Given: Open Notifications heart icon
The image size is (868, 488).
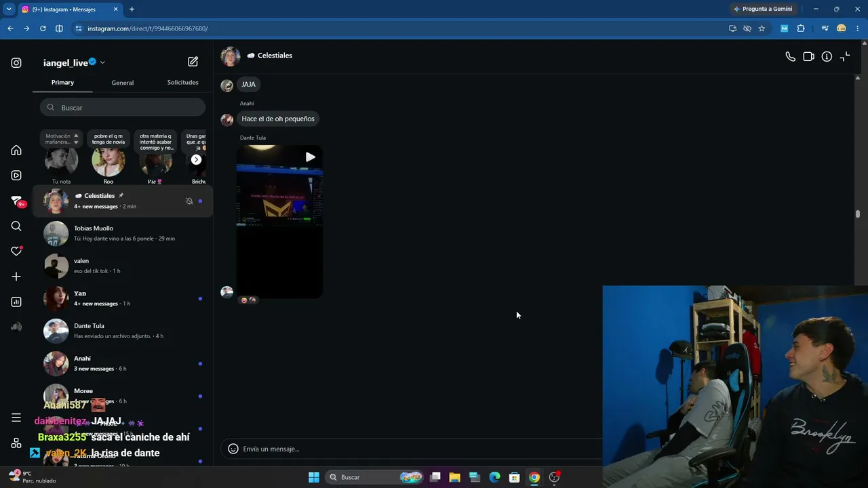Looking at the screenshot, I should [16, 251].
